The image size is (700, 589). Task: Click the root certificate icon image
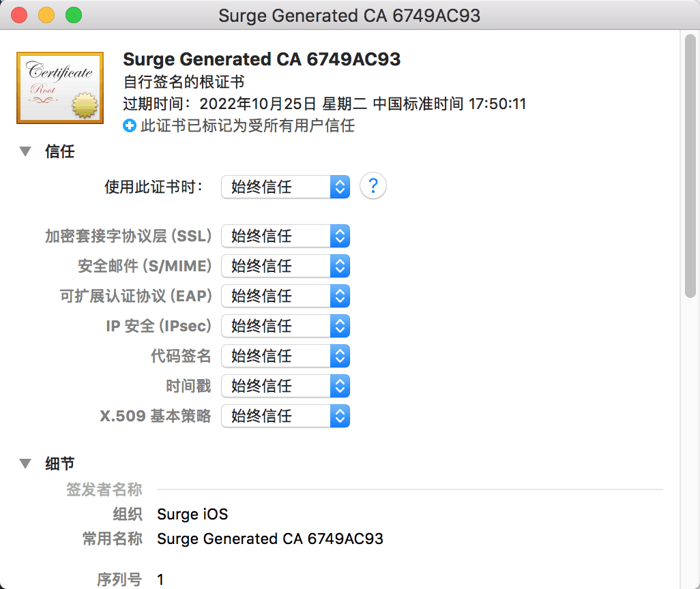(60, 87)
